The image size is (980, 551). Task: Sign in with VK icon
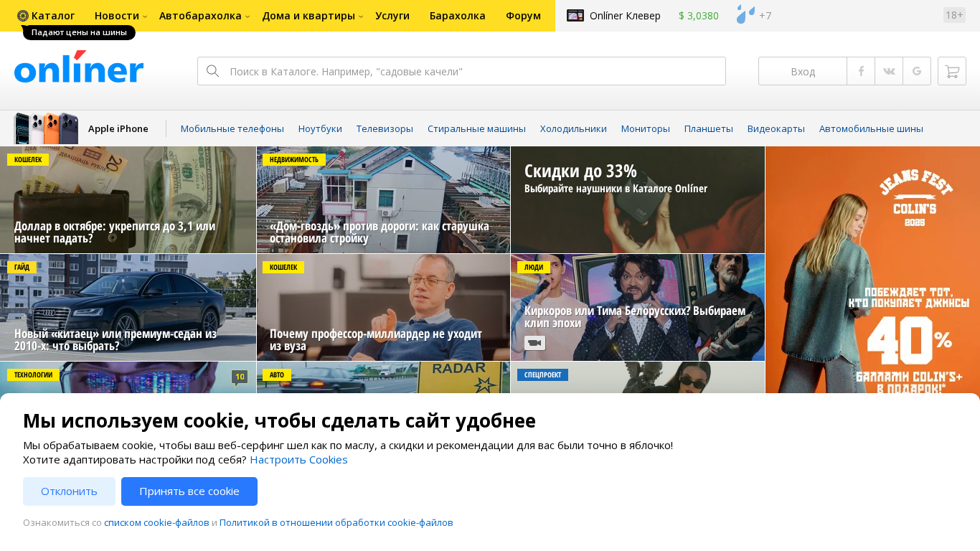[x=889, y=71]
